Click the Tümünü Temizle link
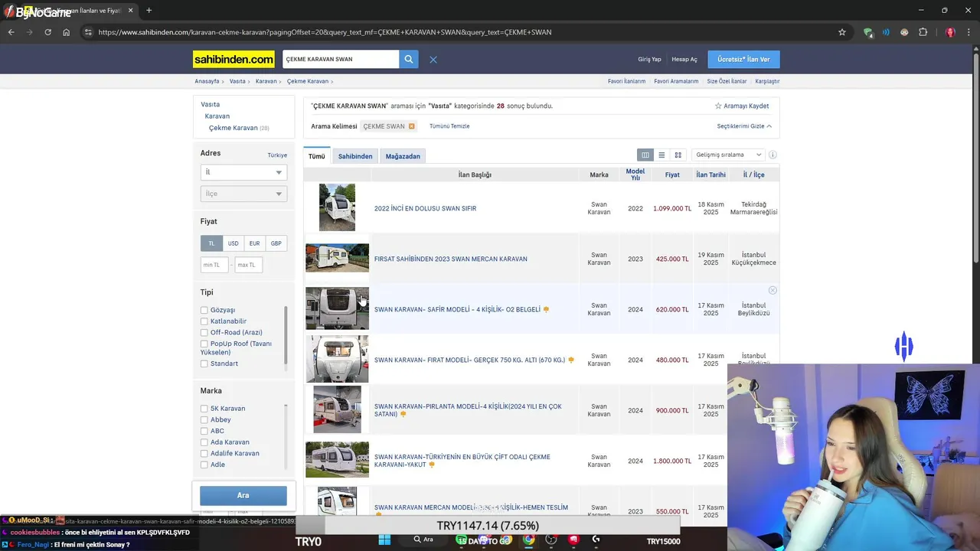This screenshot has height=551, width=980. pos(449,126)
